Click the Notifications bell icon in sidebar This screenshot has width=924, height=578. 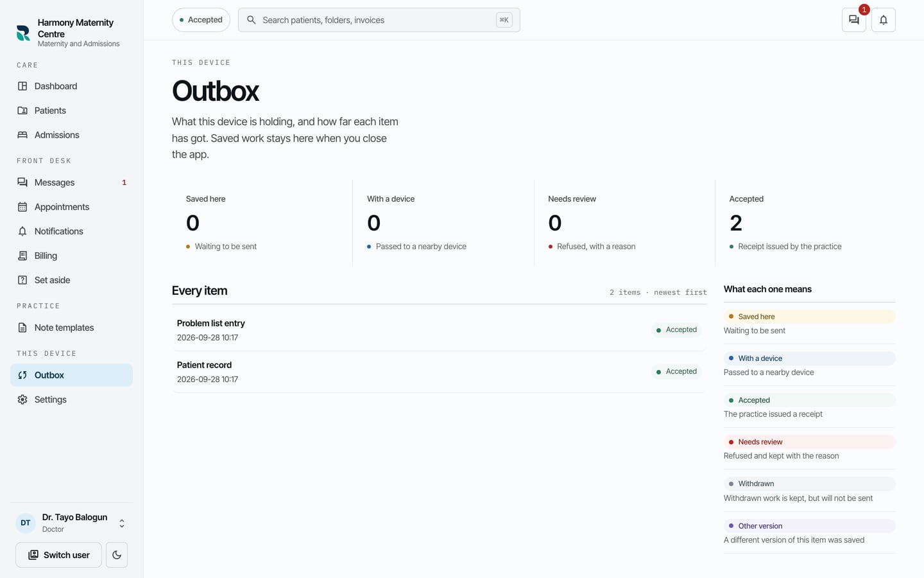click(x=22, y=231)
